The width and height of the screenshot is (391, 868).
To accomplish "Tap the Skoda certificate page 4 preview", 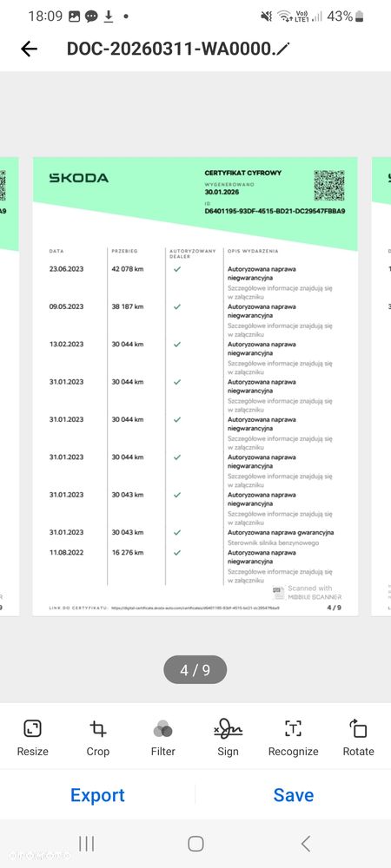I will click(195, 386).
